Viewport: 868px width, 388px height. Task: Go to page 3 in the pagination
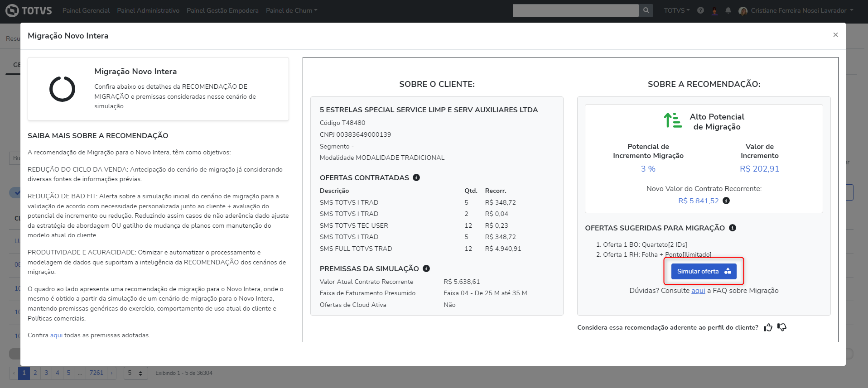point(46,373)
